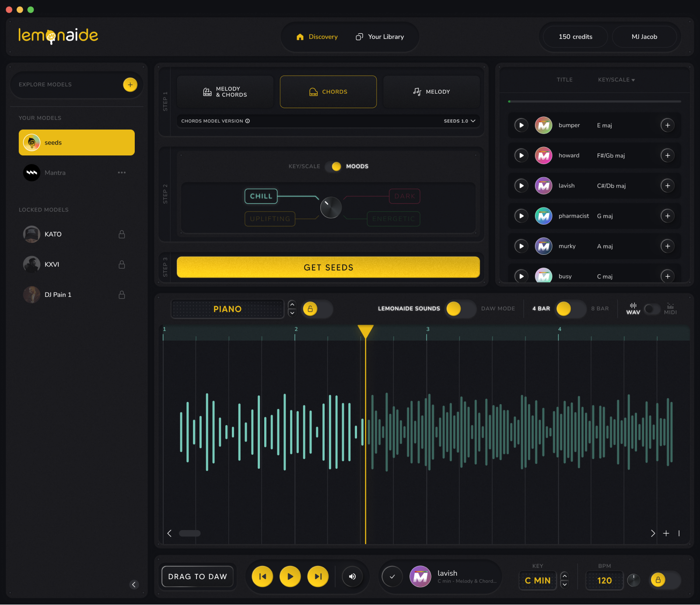Collapse the sidebar with the left chevron

[x=134, y=584]
